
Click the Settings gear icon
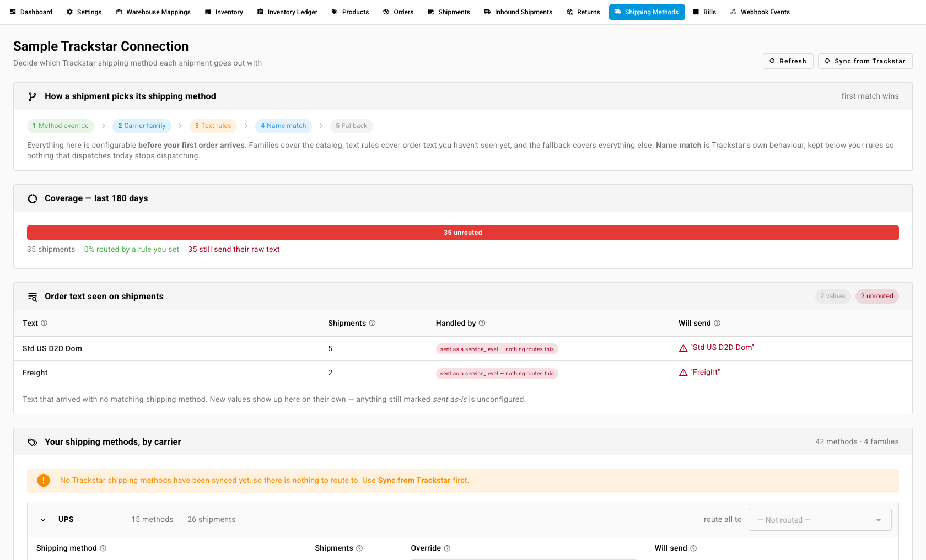pyautogui.click(x=69, y=12)
